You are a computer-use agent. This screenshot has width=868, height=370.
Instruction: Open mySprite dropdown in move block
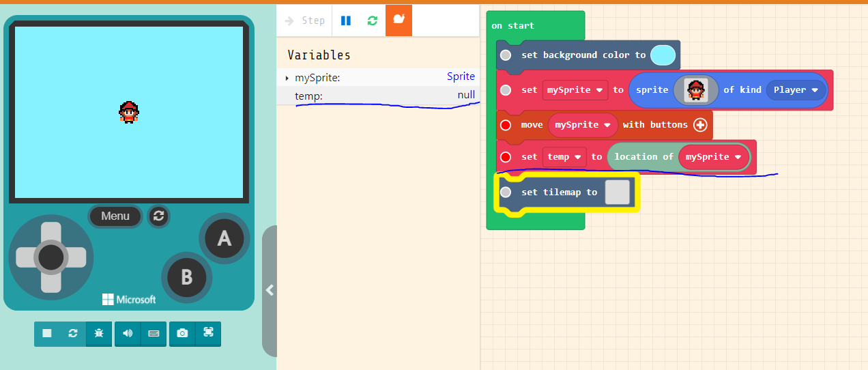pyautogui.click(x=583, y=125)
